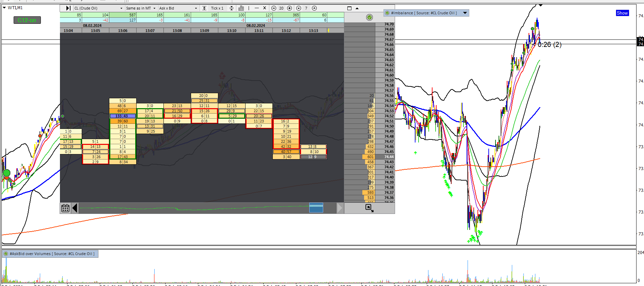Increase the value 20 with plus button
Viewport: 644px width, 286px height.
tap(289, 8)
